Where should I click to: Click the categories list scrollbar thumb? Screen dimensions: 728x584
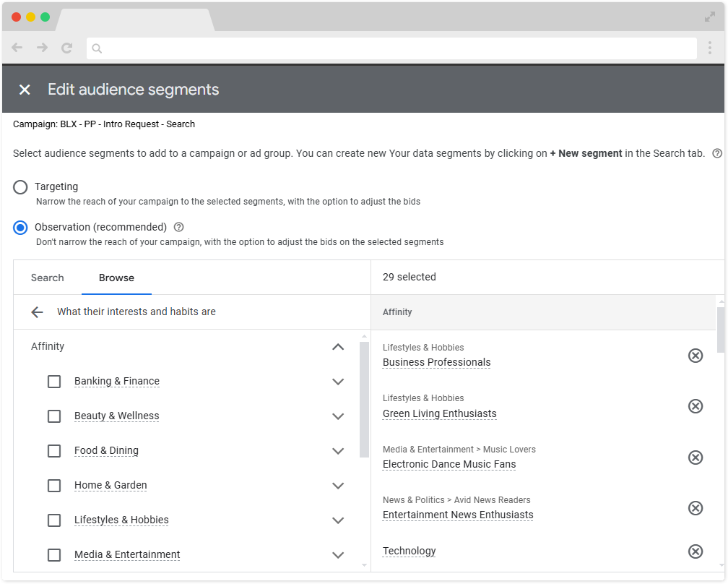click(364, 400)
